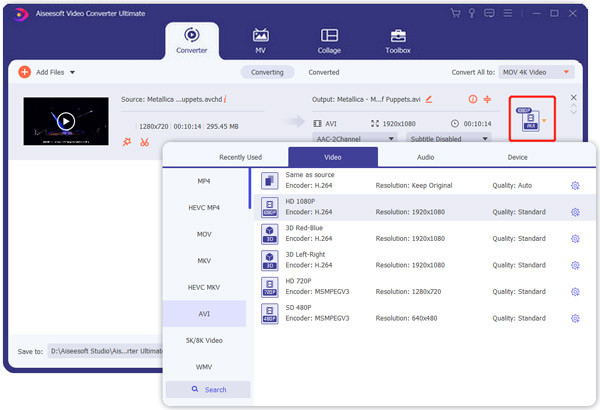Click the compress split icon
The image size is (600, 410).
pyautogui.click(x=487, y=99)
